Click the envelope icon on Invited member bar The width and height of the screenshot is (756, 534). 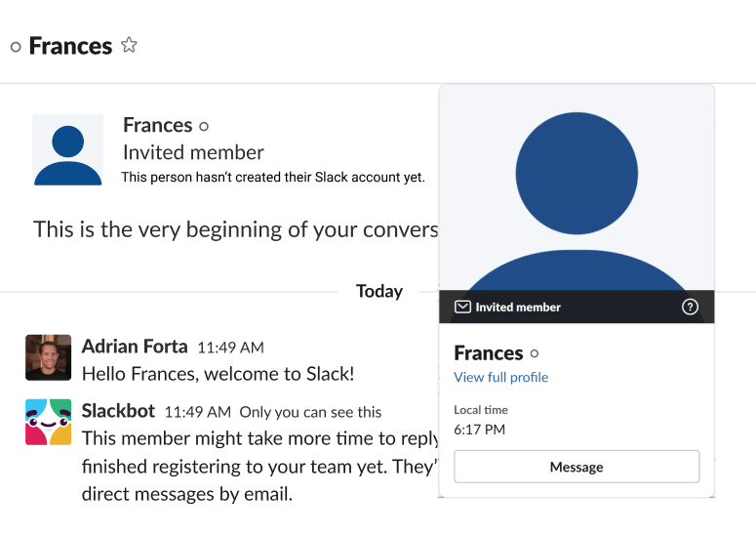[462, 307]
